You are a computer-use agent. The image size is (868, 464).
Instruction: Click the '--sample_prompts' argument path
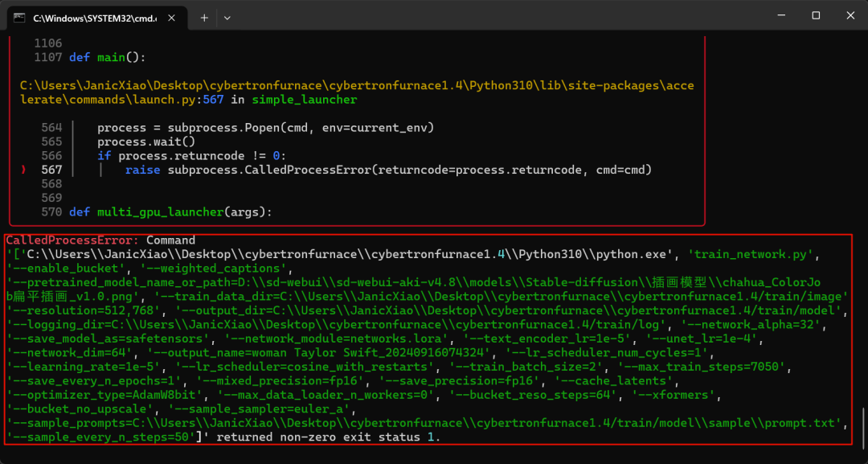coord(424,423)
